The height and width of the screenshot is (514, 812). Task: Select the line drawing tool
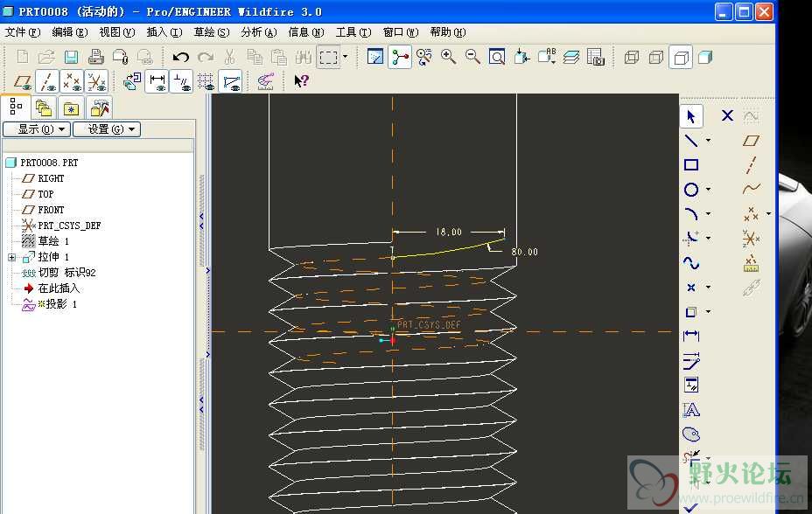tap(691, 141)
